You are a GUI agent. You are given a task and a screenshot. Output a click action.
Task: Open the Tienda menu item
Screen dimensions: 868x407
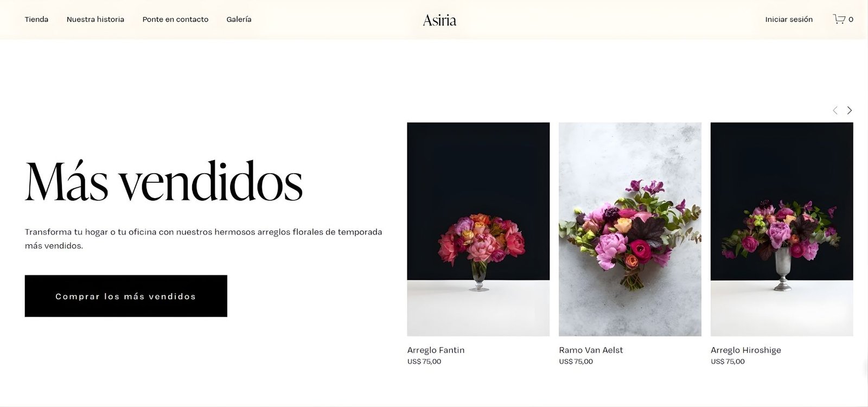(36, 19)
